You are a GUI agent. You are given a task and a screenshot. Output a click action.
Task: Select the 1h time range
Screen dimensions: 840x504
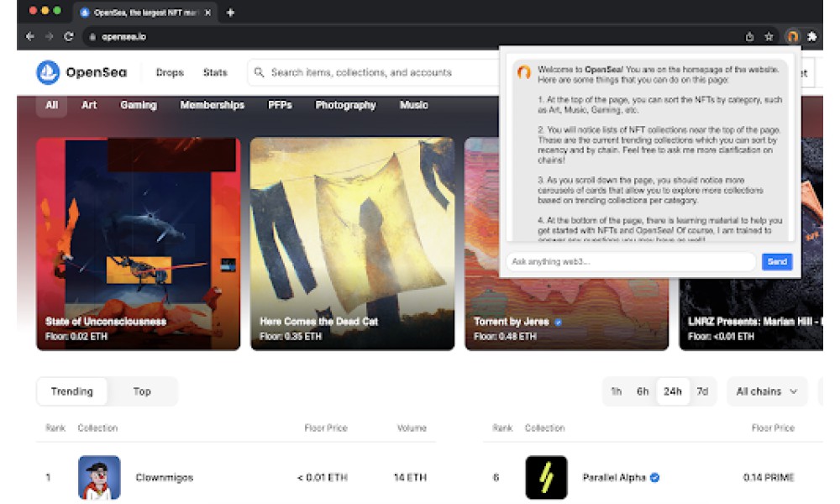pyautogui.click(x=616, y=391)
